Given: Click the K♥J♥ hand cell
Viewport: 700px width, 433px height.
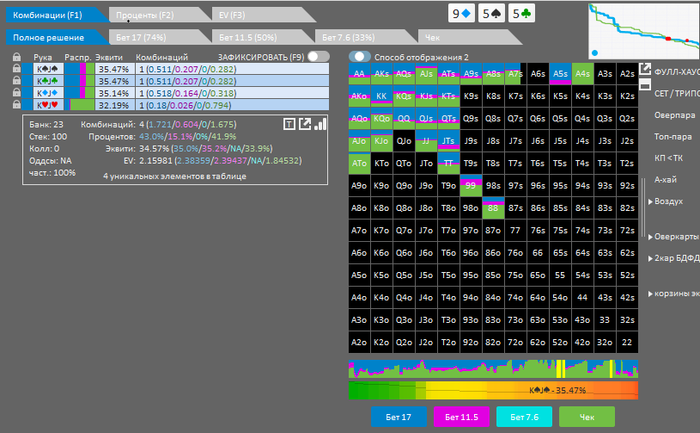Looking at the screenshot, I should coord(48,105).
